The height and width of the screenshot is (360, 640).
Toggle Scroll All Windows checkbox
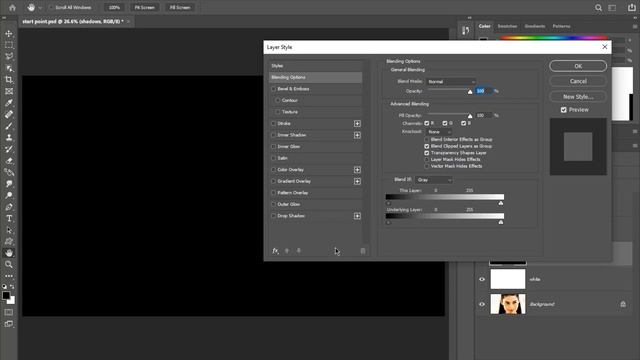pyautogui.click(x=51, y=7)
